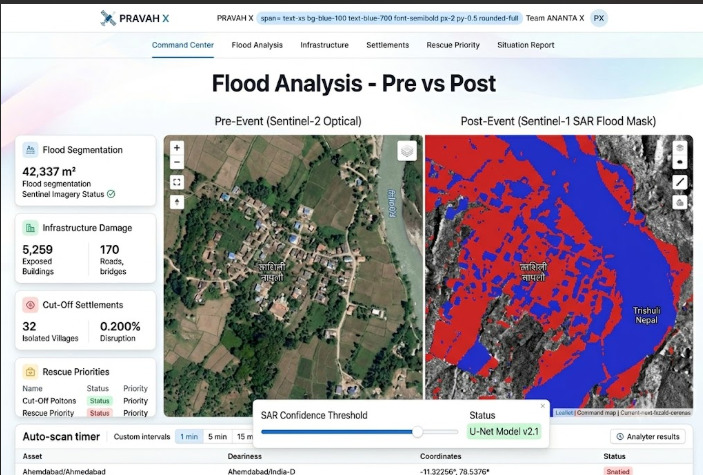Click the PX user avatar
703x475 pixels.
click(599, 18)
